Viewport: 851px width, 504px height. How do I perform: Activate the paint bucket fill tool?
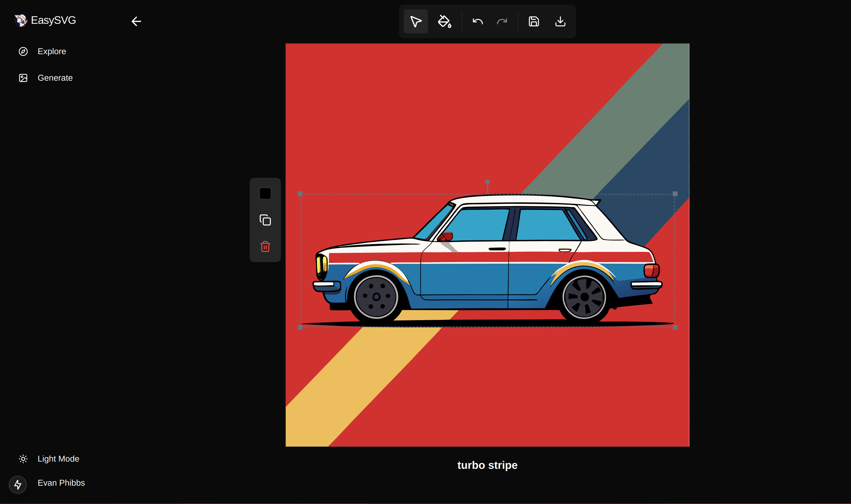click(444, 21)
